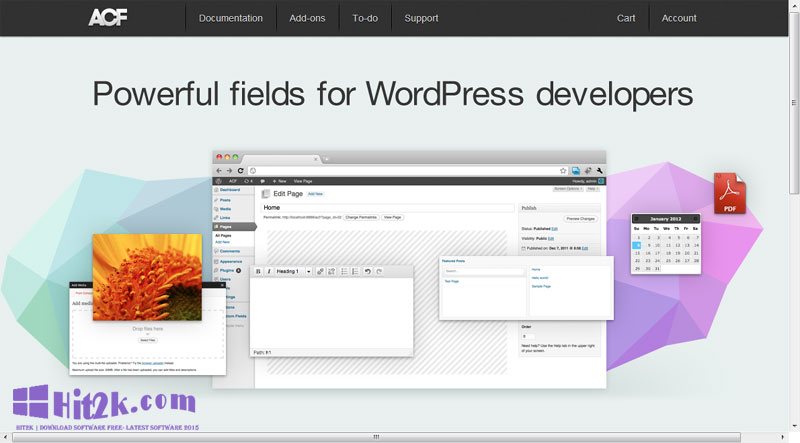The image size is (800, 443).
Task: Click the vertical scrollbar thumb
Action: [x=794, y=103]
